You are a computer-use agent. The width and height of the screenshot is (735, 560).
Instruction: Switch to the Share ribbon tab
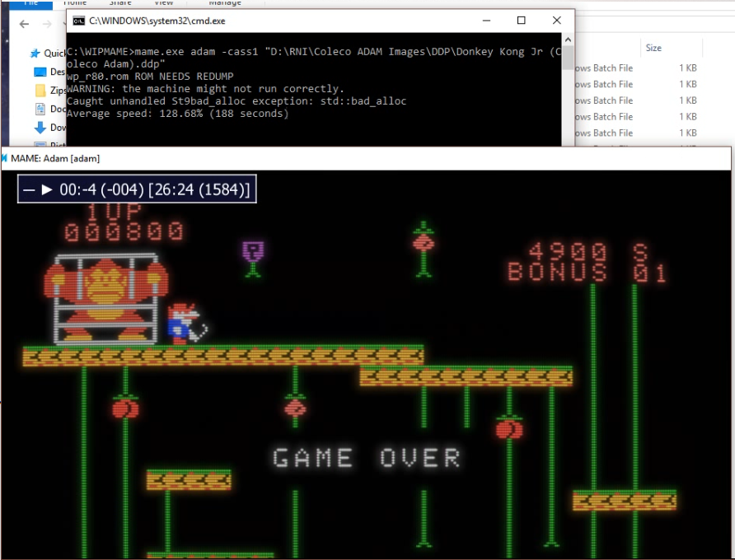pos(120,3)
